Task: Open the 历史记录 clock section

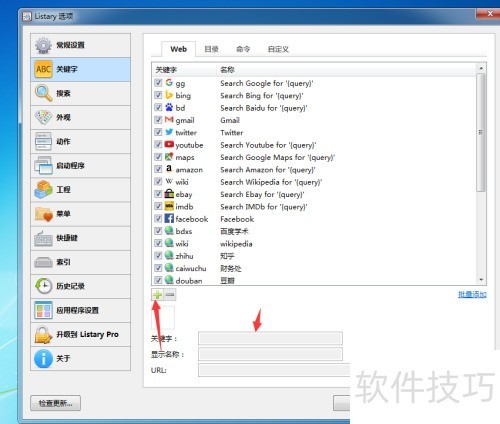Action: point(80,286)
